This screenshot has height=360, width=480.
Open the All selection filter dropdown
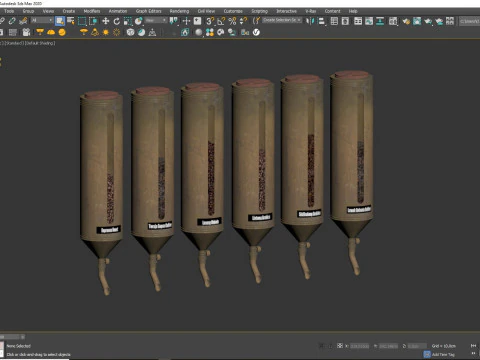[42, 21]
